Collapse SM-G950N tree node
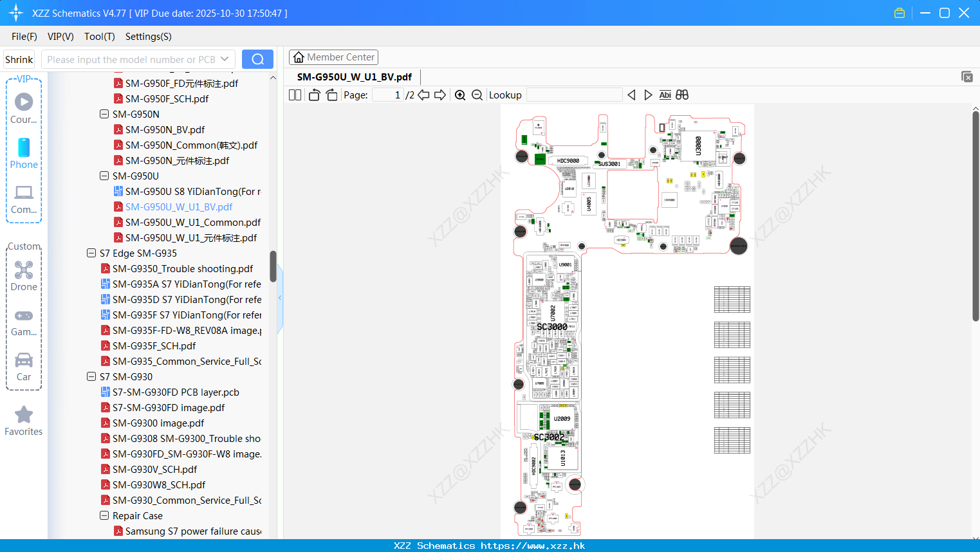The height and width of the screenshot is (552, 980). (x=104, y=114)
